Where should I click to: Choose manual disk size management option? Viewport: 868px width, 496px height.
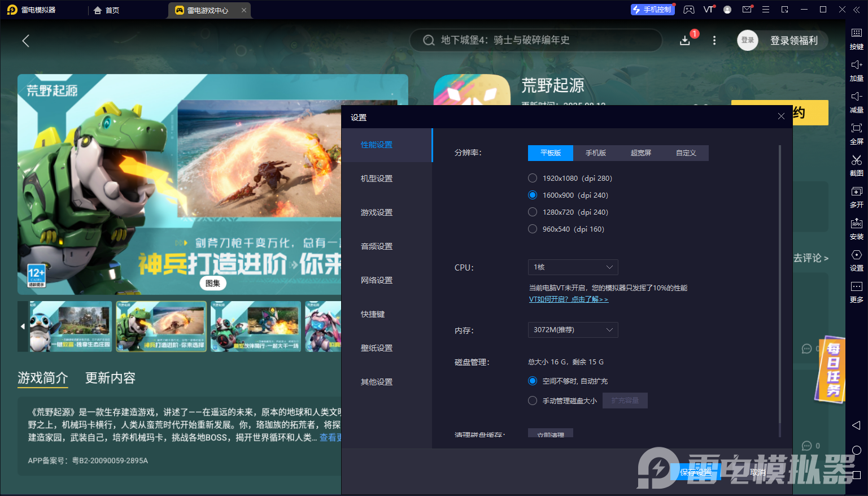[533, 401]
